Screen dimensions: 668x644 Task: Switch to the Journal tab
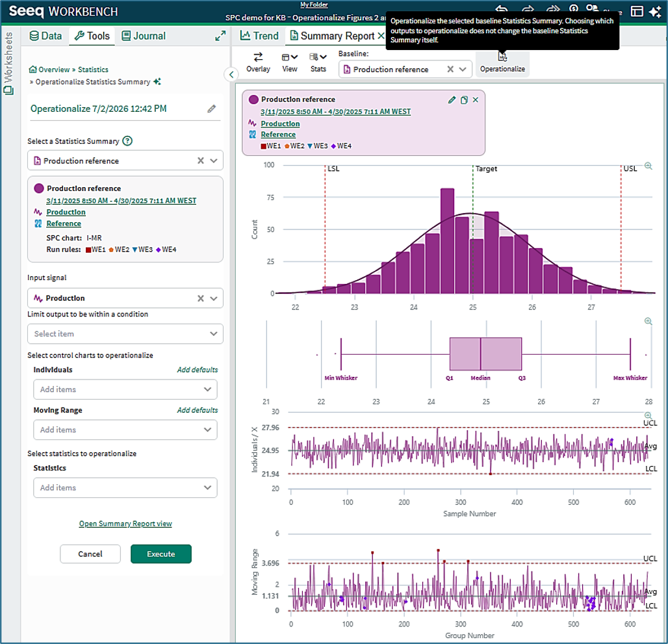pyautogui.click(x=144, y=36)
